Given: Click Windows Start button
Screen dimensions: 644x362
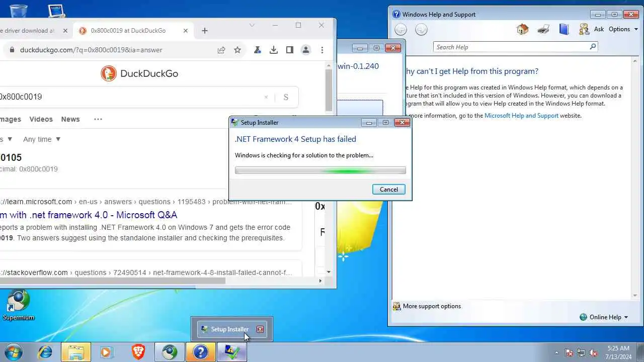Looking at the screenshot, I should pyautogui.click(x=14, y=352).
